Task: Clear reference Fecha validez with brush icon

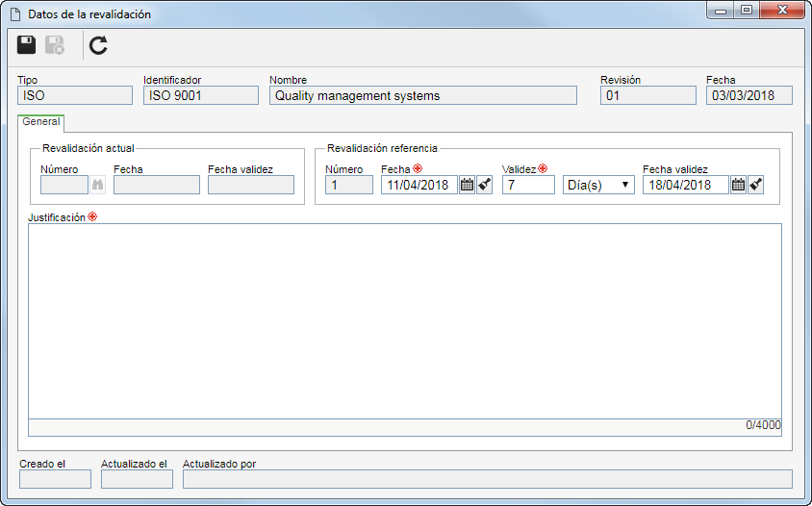Action: coord(756,185)
